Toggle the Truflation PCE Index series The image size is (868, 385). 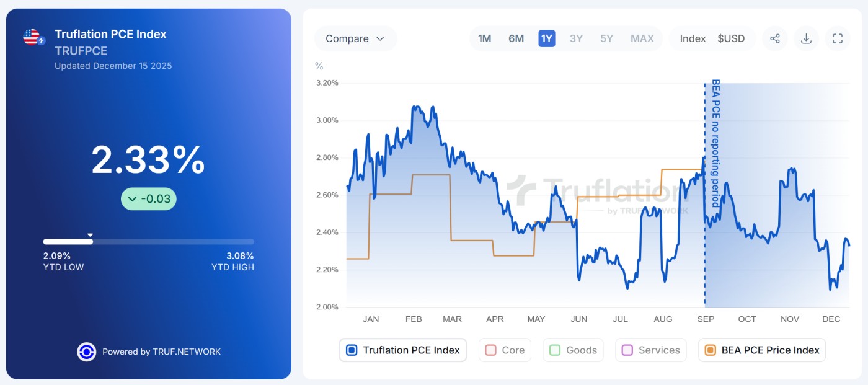(402, 350)
